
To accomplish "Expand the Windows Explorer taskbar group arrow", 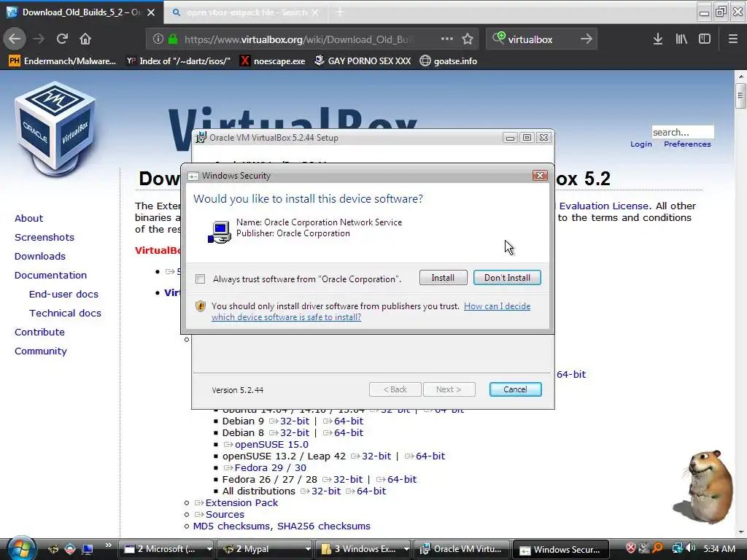I will (x=406, y=549).
